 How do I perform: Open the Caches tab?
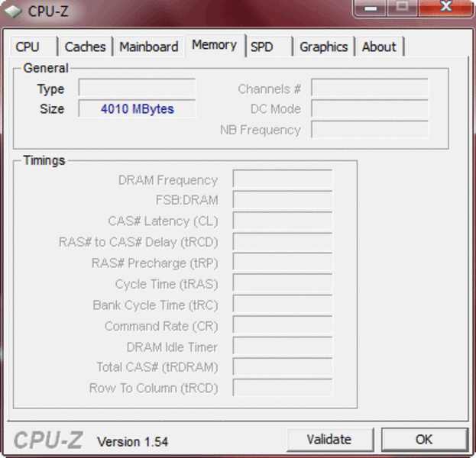[86, 47]
